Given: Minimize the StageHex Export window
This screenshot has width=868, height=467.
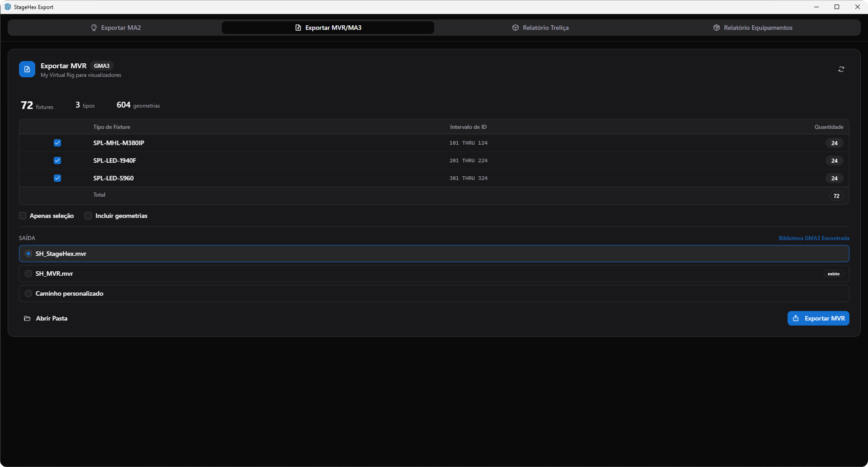Looking at the screenshot, I should tap(816, 7).
